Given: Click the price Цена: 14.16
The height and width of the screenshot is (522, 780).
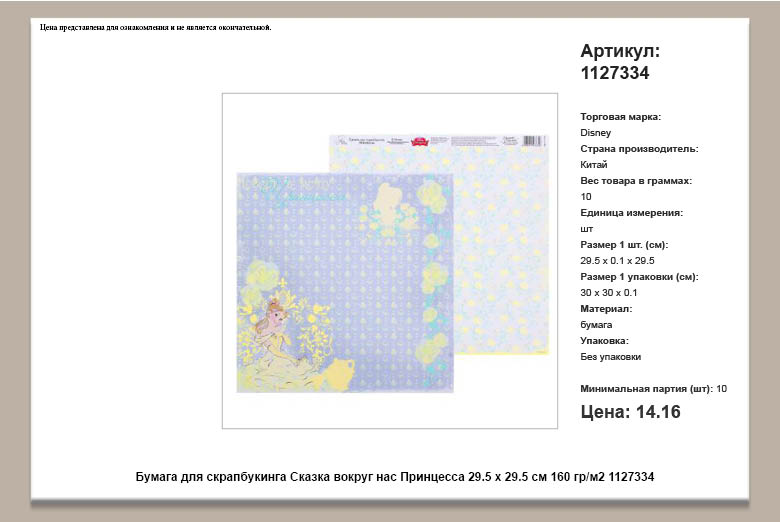Looking at the screenshot, I should click(x=630, y=411).
